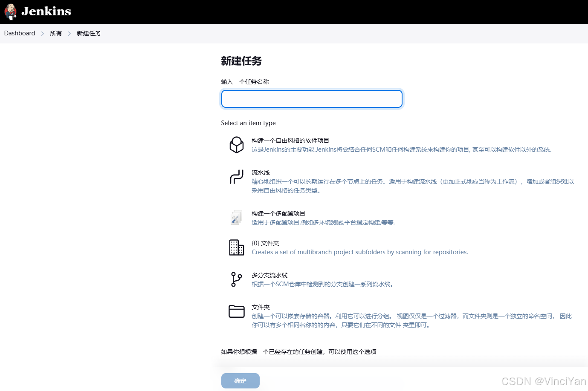
Task: Choose 构建一个多配置项目 item title
Action: (x=278, y=213)
